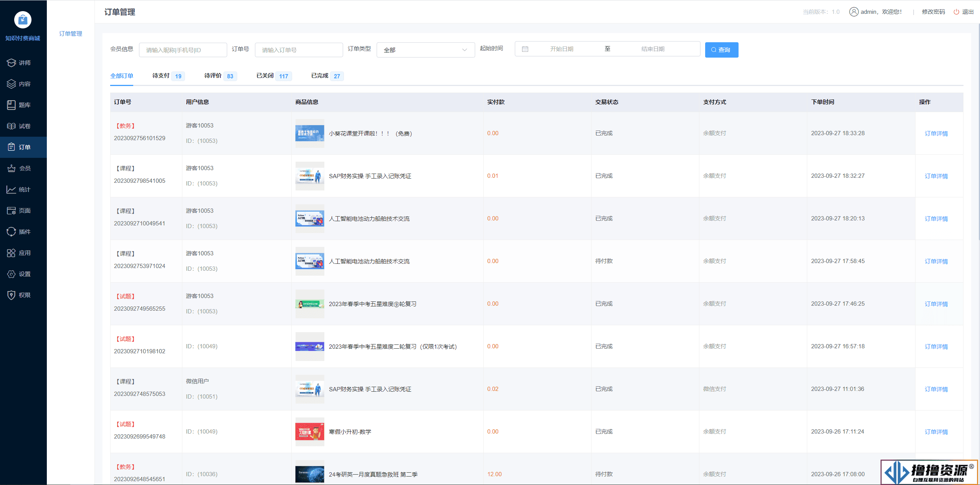This screenshot has height=485, width=980.
Task: Click thumbnail of 小葵花课堂开课啦 product
Action: [x=310, y=134]
